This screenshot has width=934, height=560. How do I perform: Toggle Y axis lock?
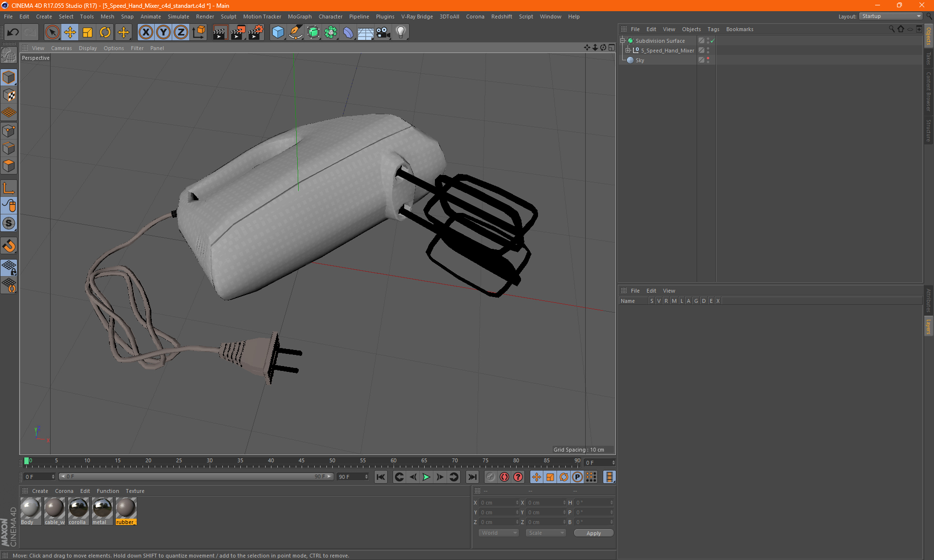[163, 33]
